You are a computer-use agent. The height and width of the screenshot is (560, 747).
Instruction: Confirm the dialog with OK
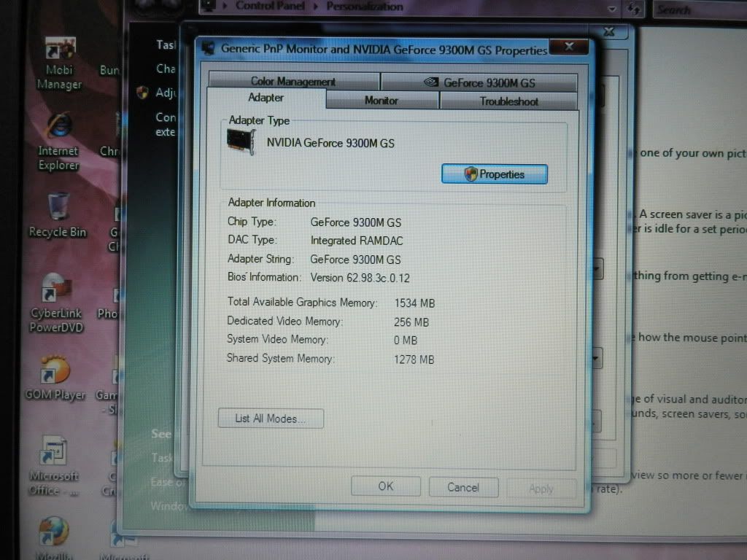click(386, 486)
